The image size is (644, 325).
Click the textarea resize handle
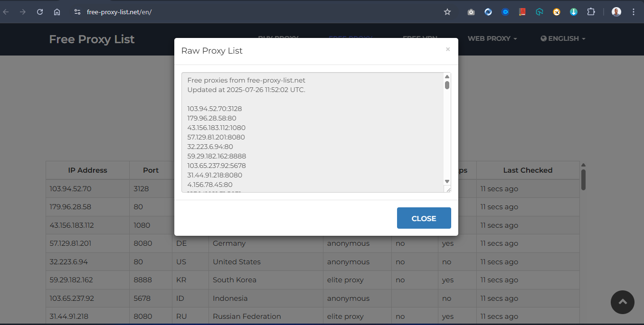447,189
